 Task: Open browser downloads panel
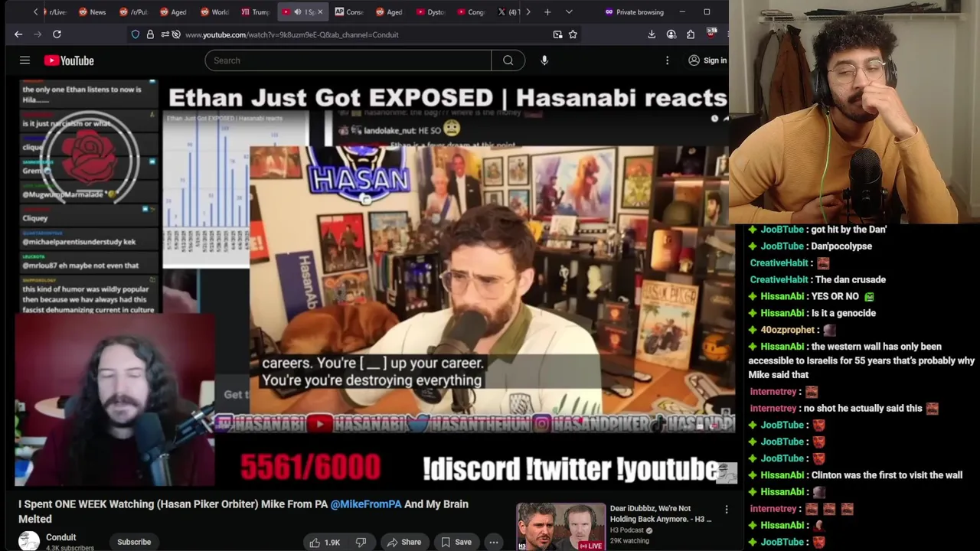pyautogui.click(x=652, y=34)
